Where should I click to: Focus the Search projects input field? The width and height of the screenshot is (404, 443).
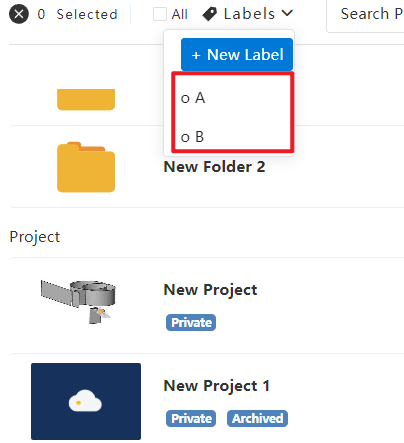pos(365,16)
